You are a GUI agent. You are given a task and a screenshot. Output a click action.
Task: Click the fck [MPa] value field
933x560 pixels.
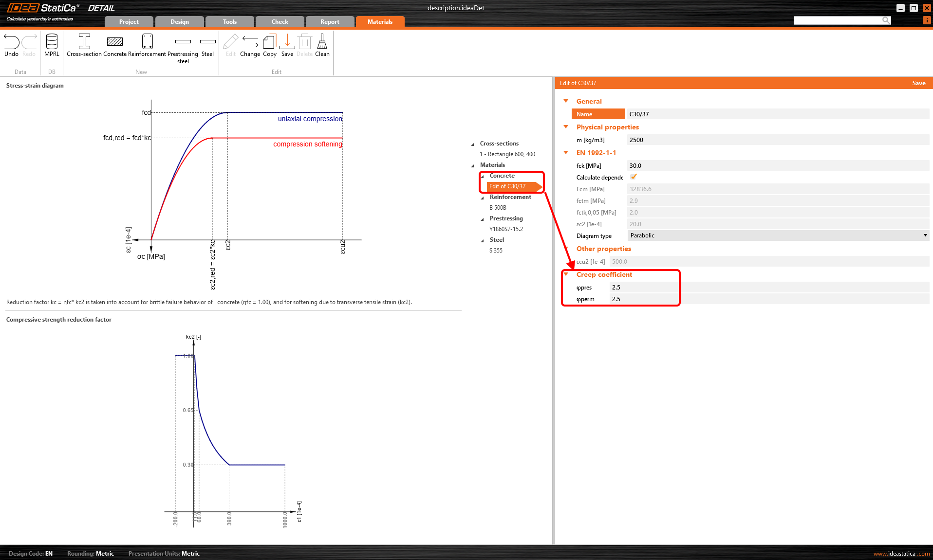(777, 166)
